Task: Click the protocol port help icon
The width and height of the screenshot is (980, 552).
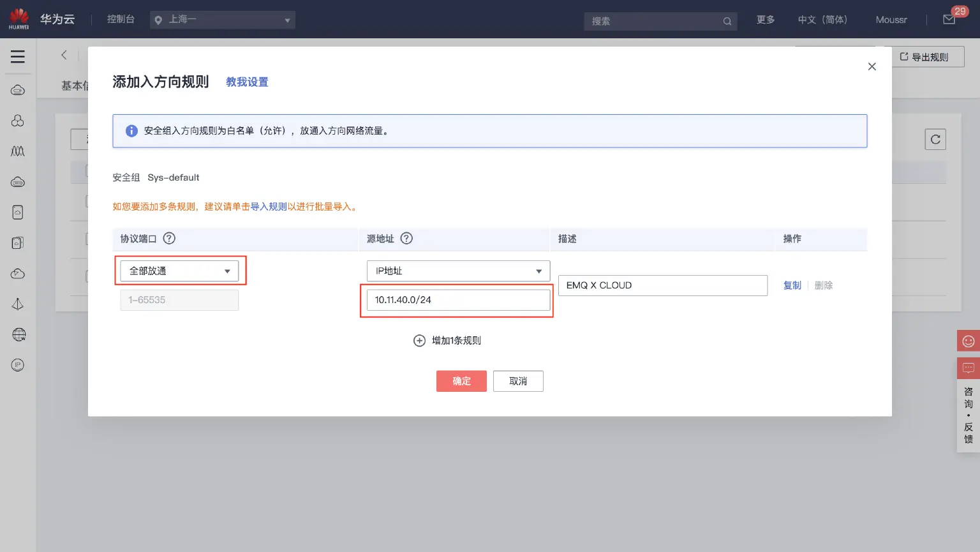Action: pyautogui.click(x=169, y=239)
